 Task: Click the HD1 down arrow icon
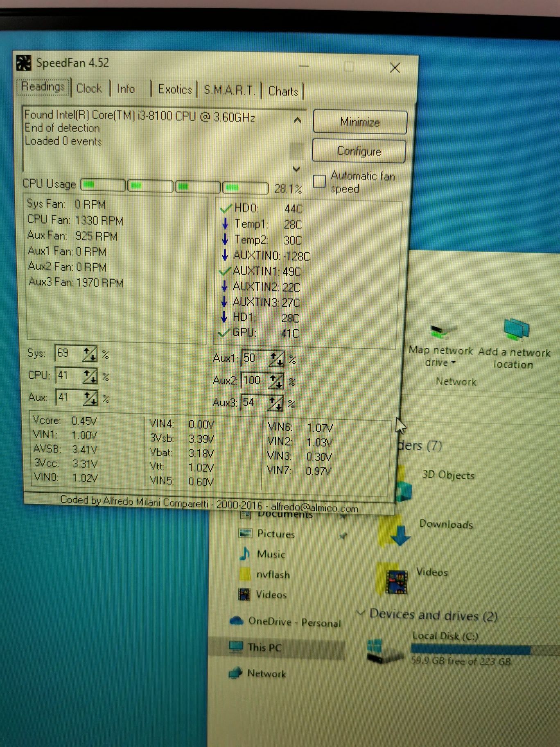coord(224,317)
